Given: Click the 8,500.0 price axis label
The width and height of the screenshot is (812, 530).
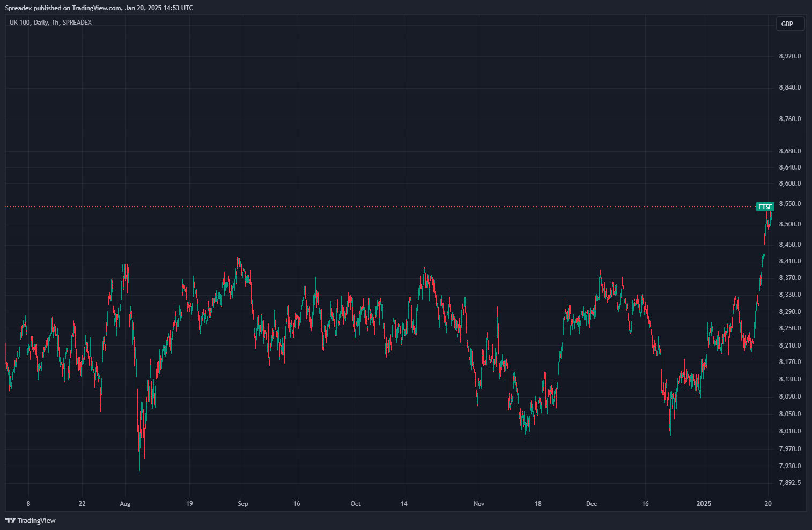Looking at the screenshot, I should point(790,224).
